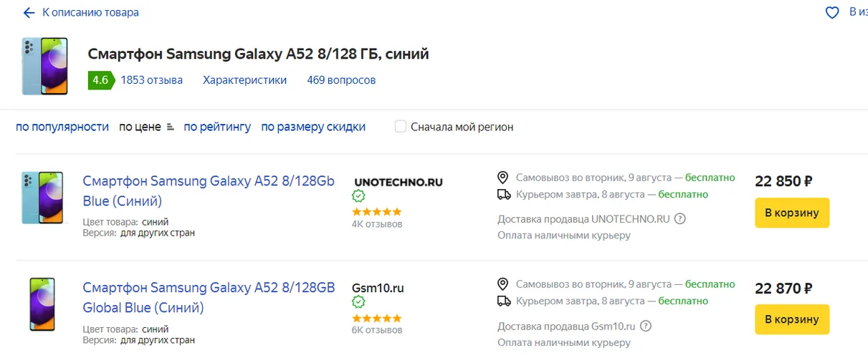This screenshot has width=868, height=358.
Task: Open the '469 вопросов' link
Action: coord(341,80)
